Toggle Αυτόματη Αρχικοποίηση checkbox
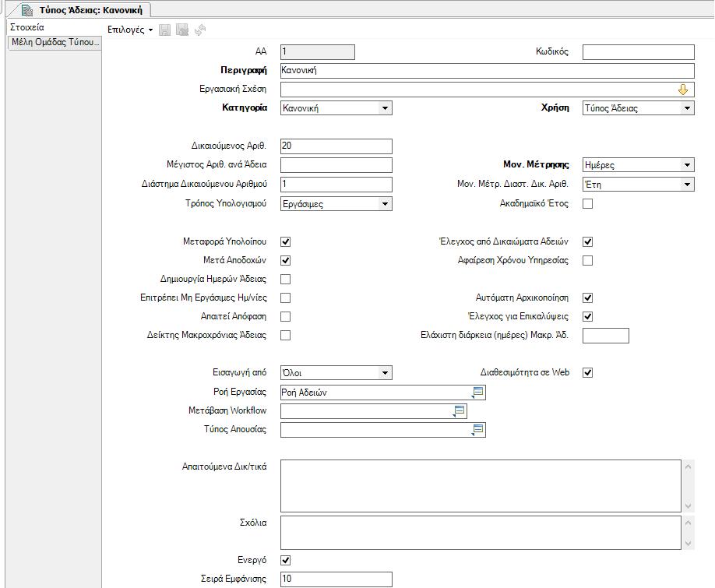 (x=588, y=298)
